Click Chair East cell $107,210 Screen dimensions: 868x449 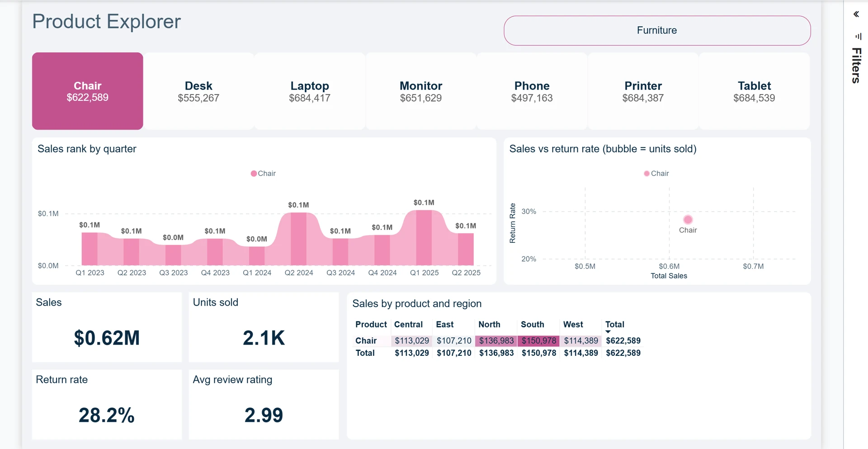(x=454, y=341)
